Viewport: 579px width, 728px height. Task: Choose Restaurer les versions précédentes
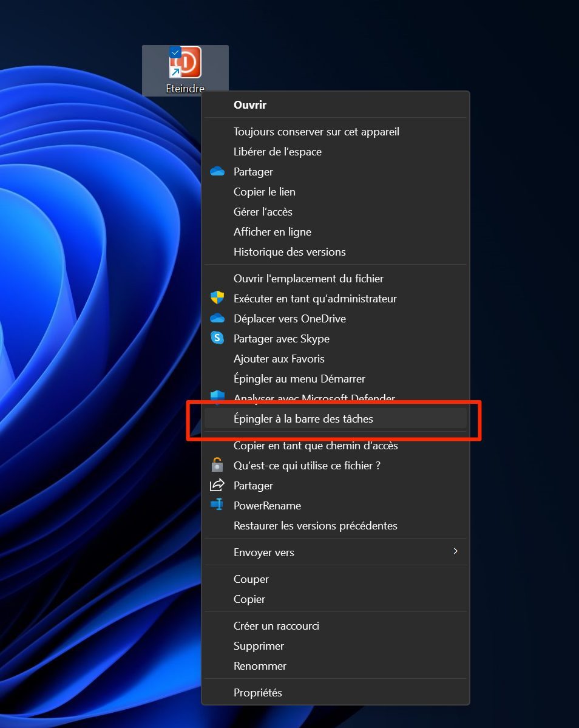(336, 525)
